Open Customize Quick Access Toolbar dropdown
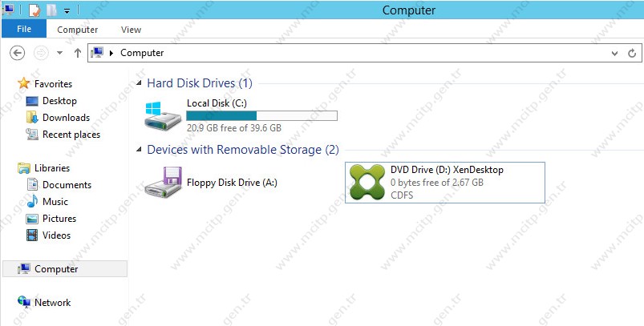Image resolution: width=644 pixels, height=326 pixels. (67, 10)
